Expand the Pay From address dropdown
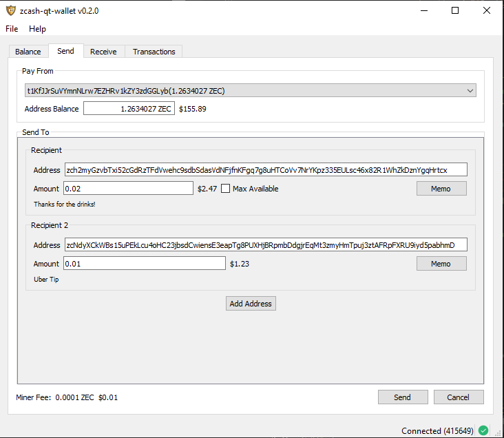Screen dimensions: 504x438 click(251, 91)
